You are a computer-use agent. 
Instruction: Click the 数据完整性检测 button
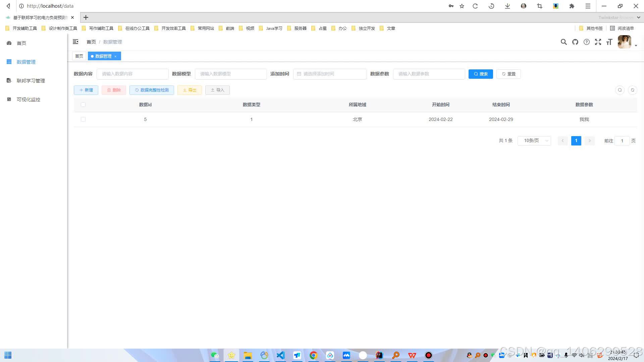point(152,90)
